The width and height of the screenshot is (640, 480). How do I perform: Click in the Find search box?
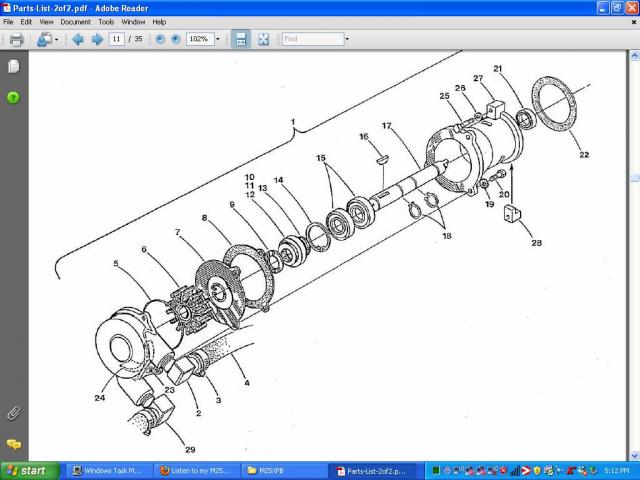coord(313,39)
